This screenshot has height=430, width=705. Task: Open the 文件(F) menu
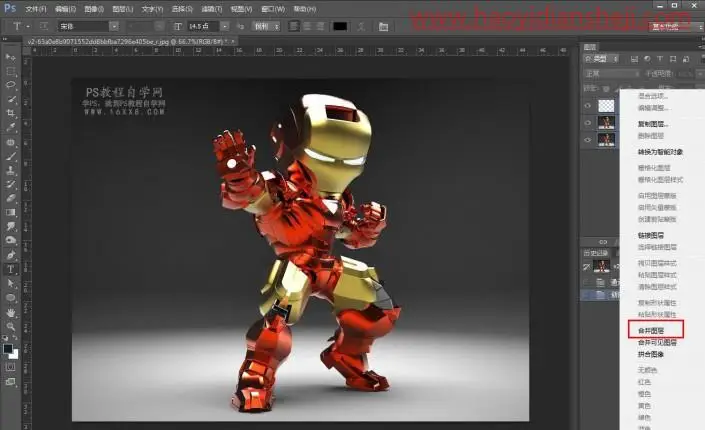[36, 9]
